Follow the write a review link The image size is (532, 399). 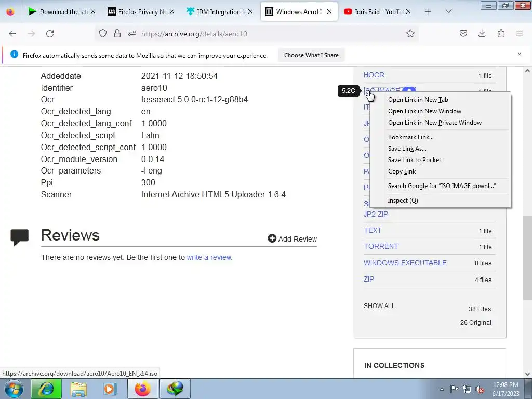[x=209, y=257]
